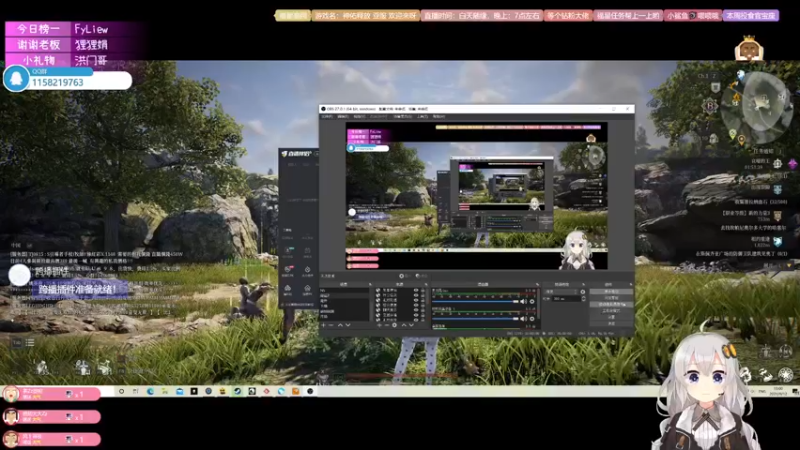
Task: Click Exit button in OBS Controls
Action: 609,323
